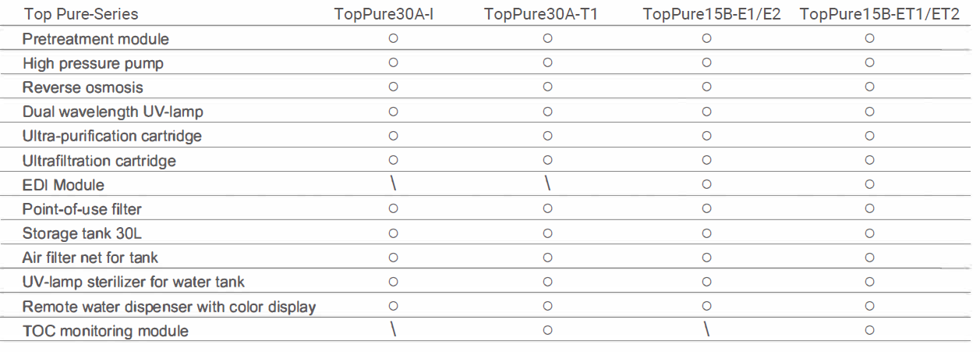Click the TopPure15B-ET1/ET2 column header

click(x=879, y=15)
